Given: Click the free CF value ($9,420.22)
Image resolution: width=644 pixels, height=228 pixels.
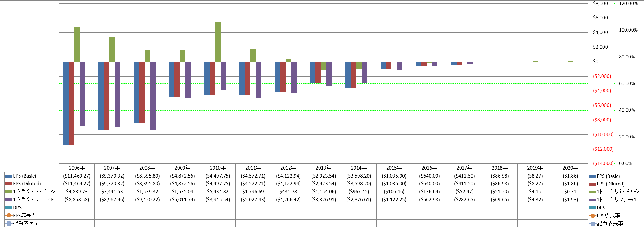Looking at the screenshot, I should 147,200.
